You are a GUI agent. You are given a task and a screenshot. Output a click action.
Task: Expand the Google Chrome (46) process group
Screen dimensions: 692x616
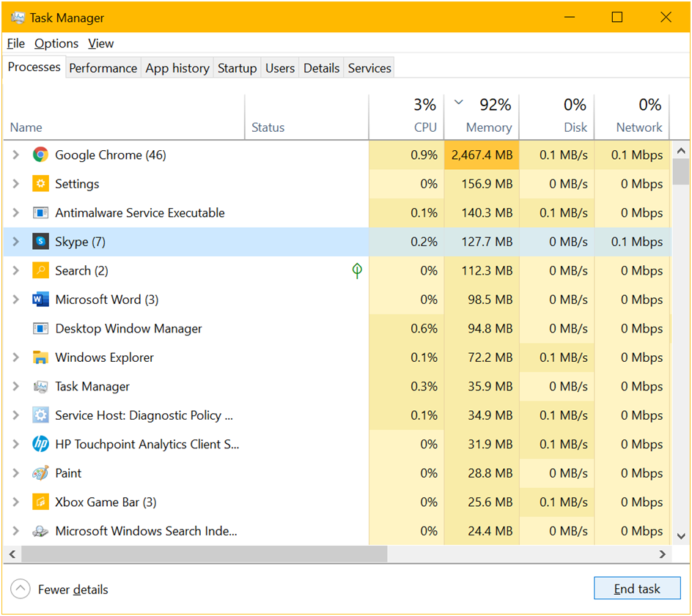pyautogui.click(x=16, y=155)
